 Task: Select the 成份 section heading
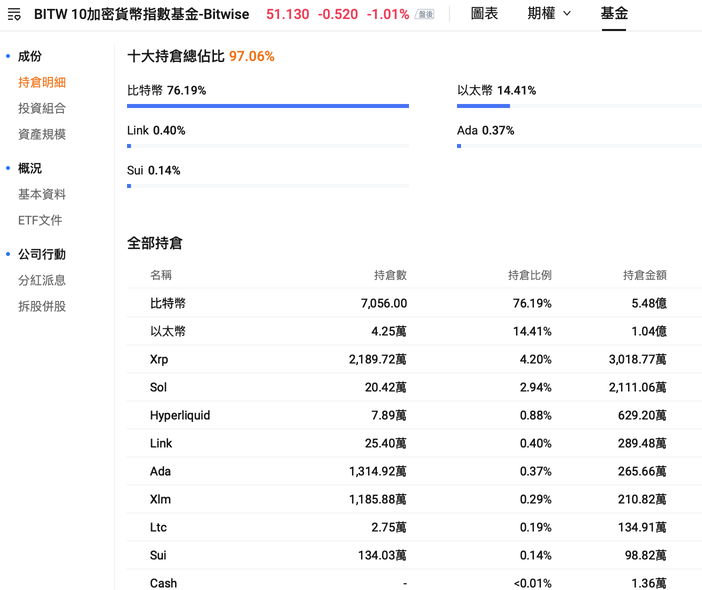tap(30, 56)
